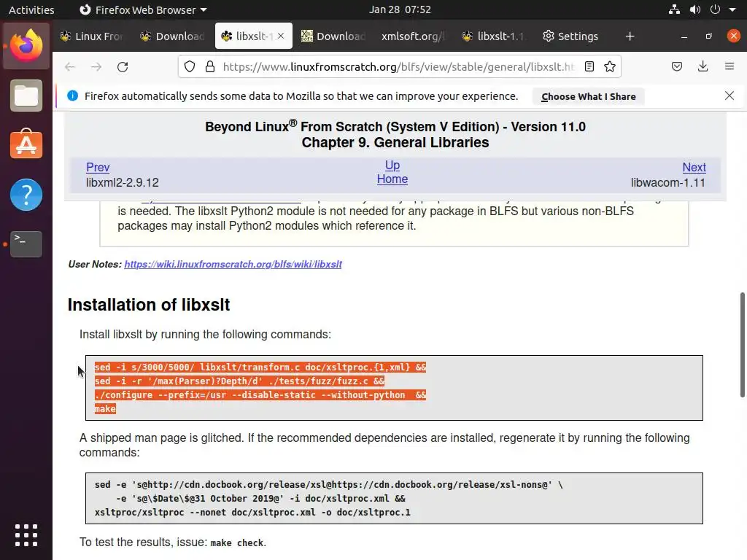Open the Firefox hamburger menu
This screenshot has height=560, width=747.
(x=729, y=66)
